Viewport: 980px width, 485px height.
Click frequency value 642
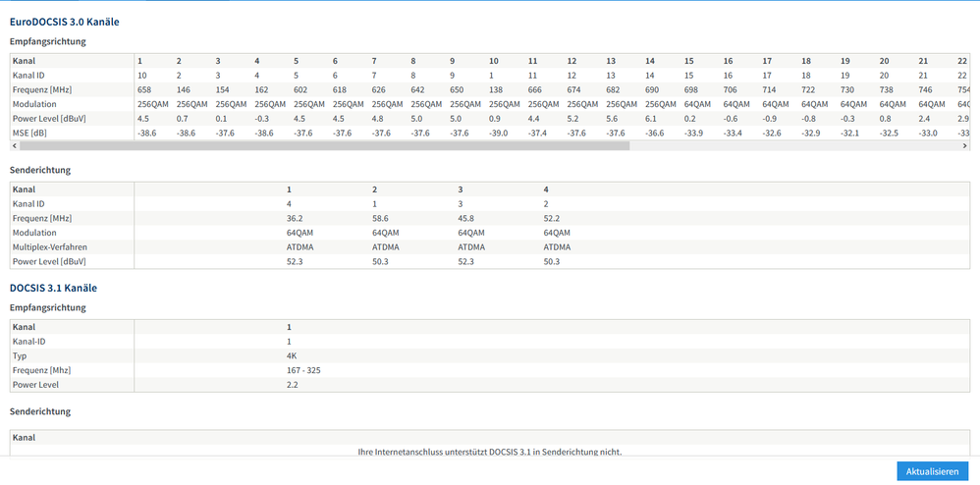point(417,90)
